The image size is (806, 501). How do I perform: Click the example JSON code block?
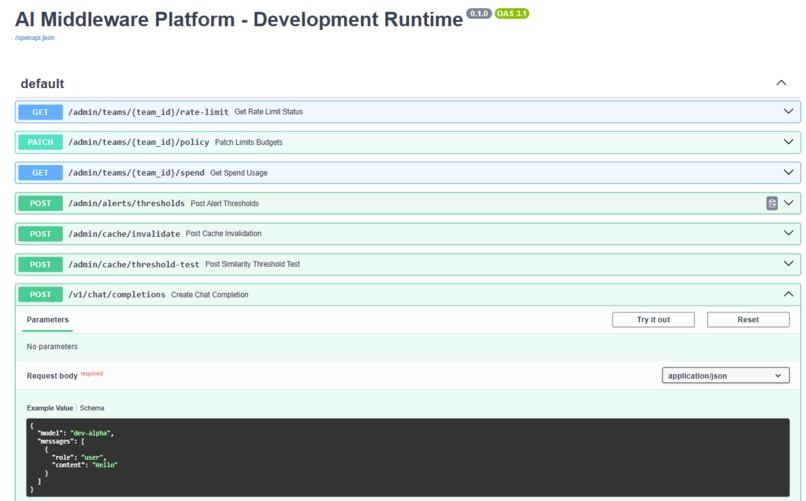tap(408, 457)
